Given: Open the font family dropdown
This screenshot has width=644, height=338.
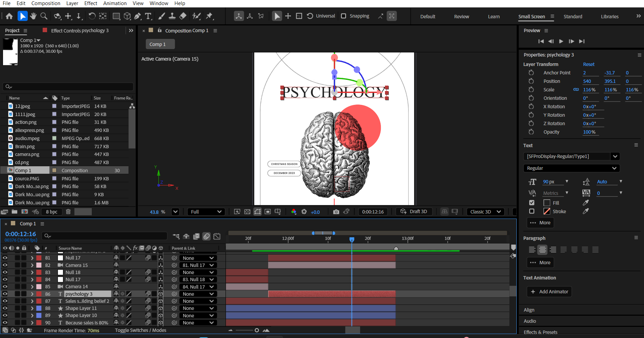Looking at the screenshot, I should pos(615,156).
